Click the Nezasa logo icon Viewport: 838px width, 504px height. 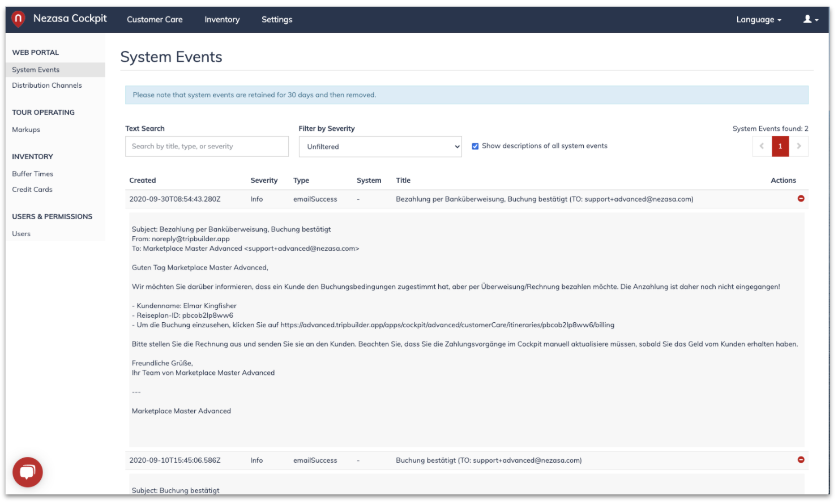pyautogui.click(x=18, y=19)
